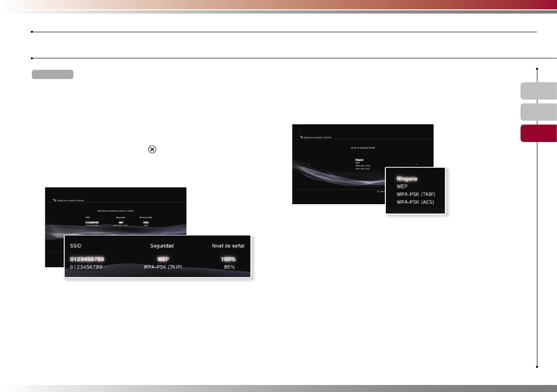The image size is (557, 392).
Task: Click 'Ajuste de seguridad WLAN' heading
Action: [x=363, y=148]
